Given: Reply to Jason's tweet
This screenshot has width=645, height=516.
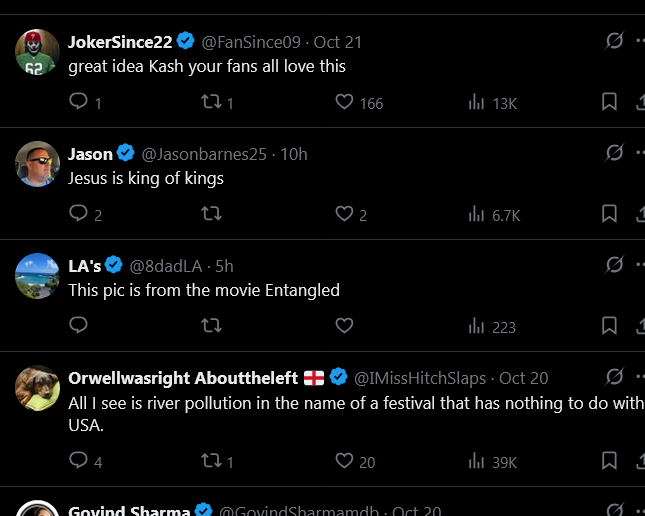Looking at the screenshot, I should pos(79,214).
